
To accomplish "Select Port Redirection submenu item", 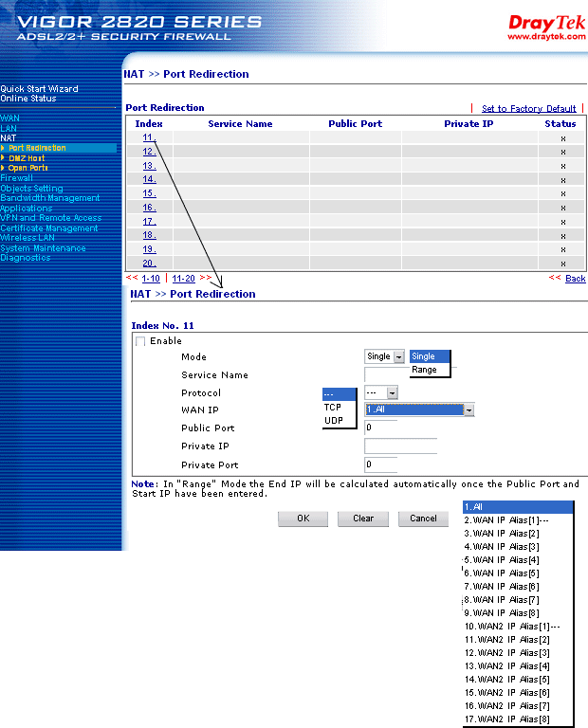I will click(x=37, y=148).
